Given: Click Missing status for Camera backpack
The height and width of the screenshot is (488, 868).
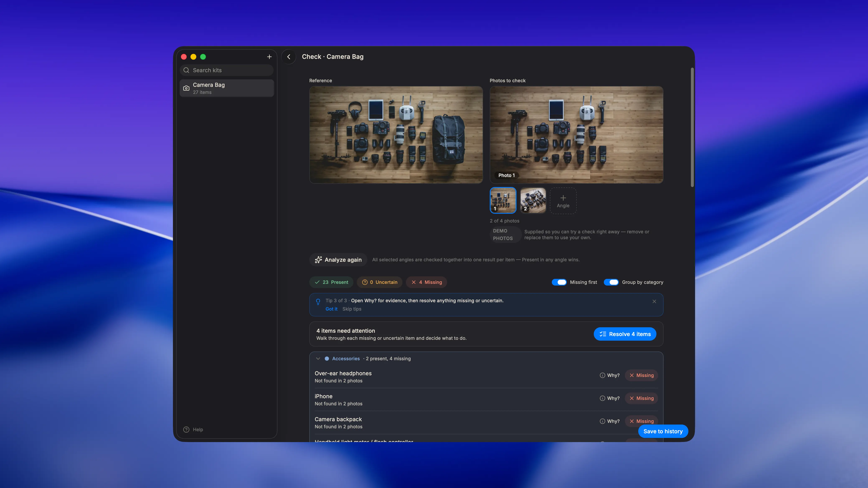Looking at the screenshot, I should coord(641,421).
